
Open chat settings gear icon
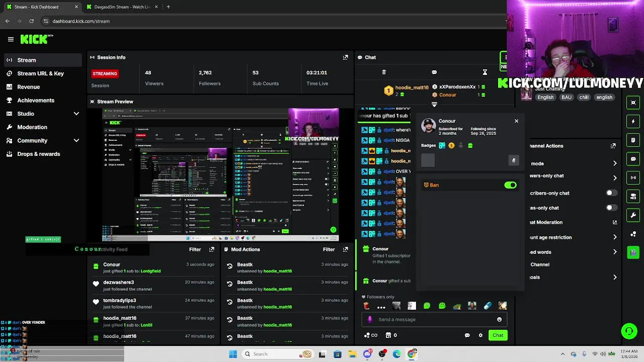480,335
